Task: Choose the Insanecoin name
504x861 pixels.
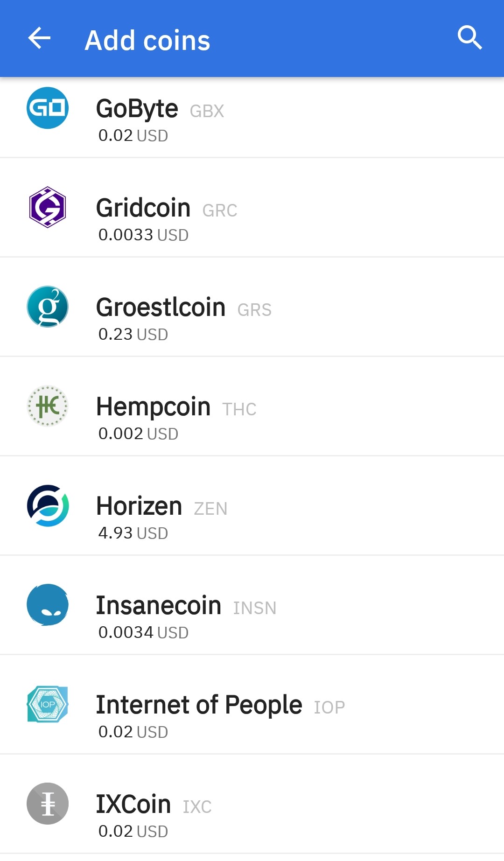Action: coord(158,606)
